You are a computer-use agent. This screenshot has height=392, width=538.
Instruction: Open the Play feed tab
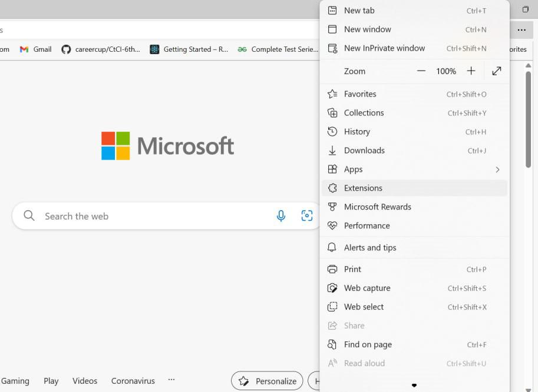click(x=51, y=381)
